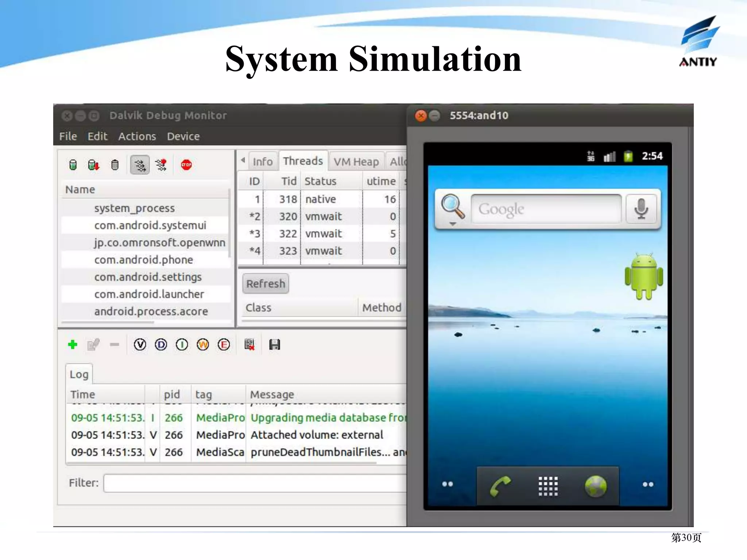
Task: Select the Upgrading media database log row
Action: [x=237, y=418]
